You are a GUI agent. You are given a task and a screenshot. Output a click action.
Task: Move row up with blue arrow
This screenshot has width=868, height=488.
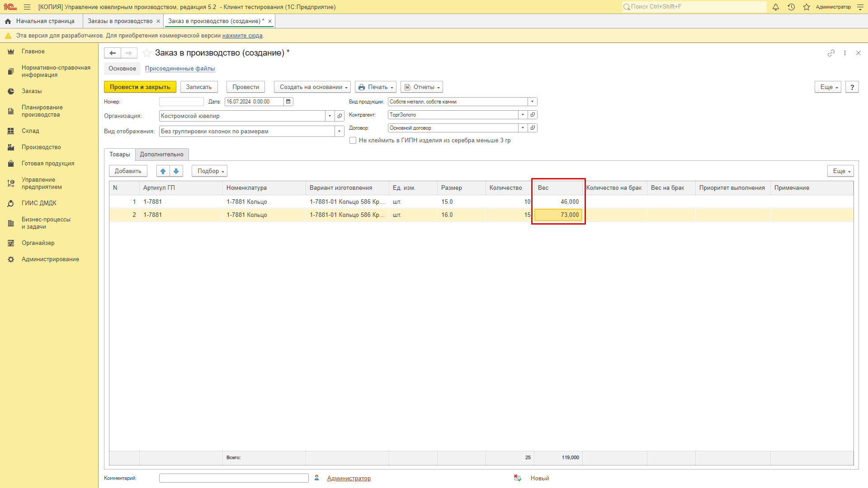[x=163, y=171]
